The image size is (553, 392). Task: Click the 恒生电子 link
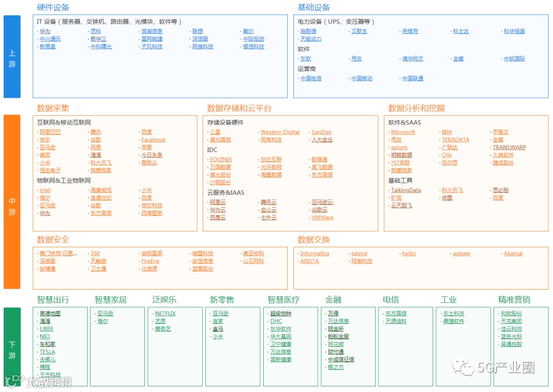click(x=50, y=170)
